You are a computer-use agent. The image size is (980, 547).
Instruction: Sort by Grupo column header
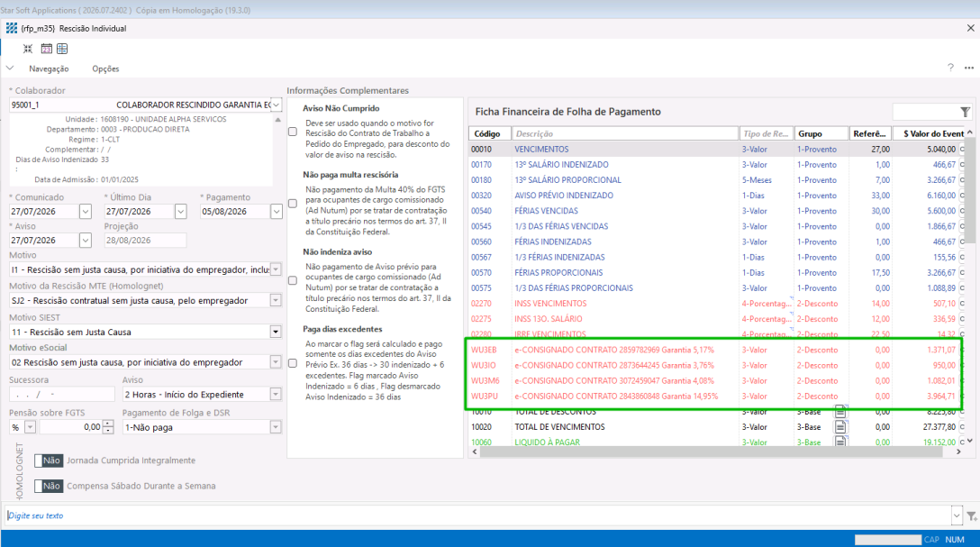(821, 133)
